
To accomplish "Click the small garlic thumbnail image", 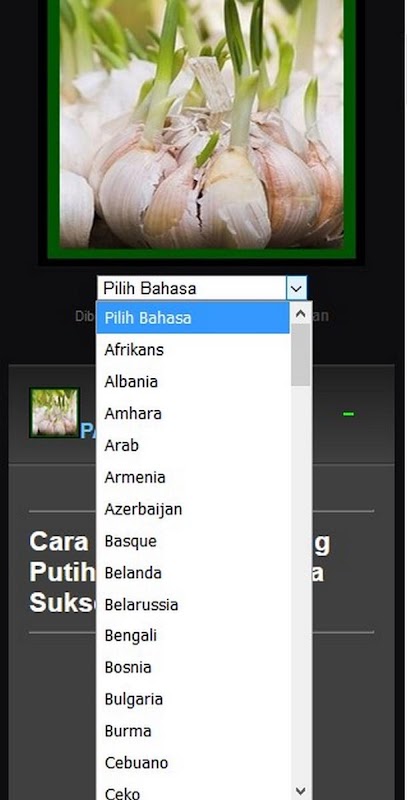I will [x=54, y=412].
